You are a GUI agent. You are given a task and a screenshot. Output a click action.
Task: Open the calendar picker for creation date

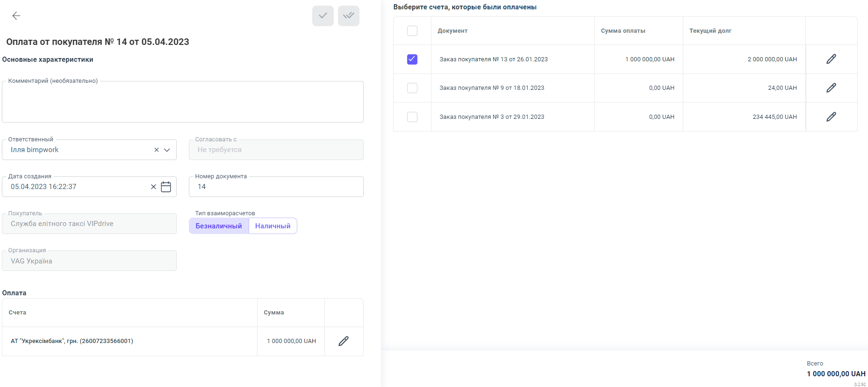[166, 187]
